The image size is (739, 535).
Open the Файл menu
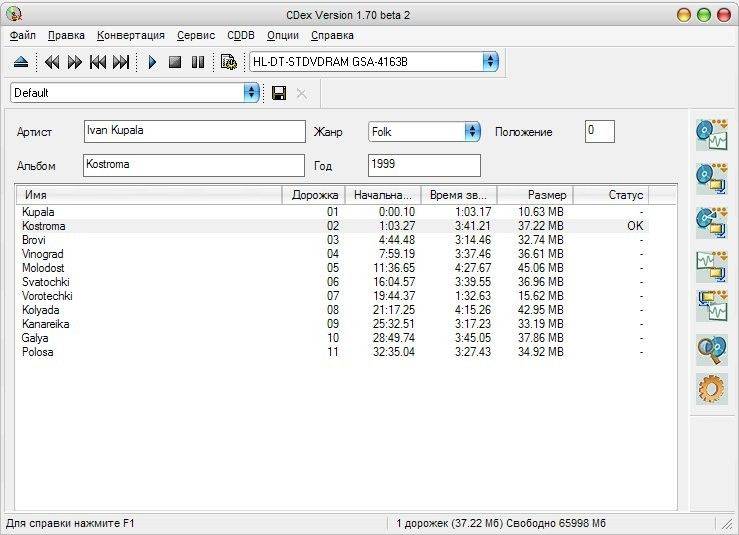pyautogui.click(x=23, y=35)
